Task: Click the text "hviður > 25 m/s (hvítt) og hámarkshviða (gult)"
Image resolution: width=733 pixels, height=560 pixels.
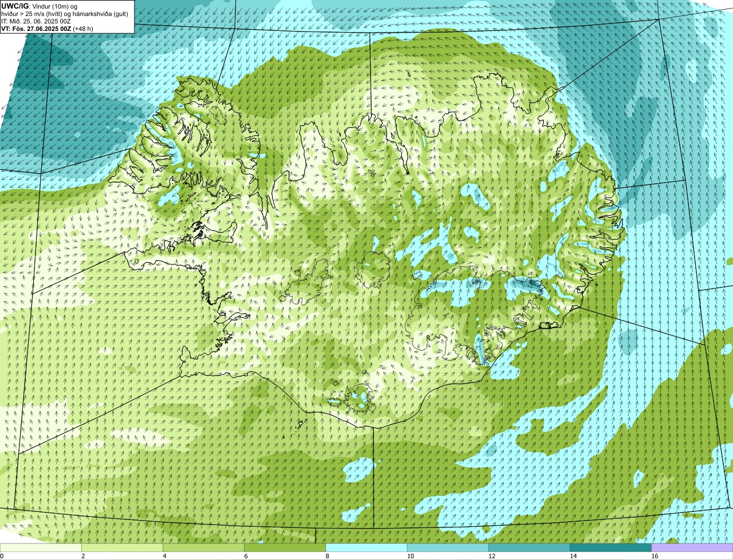Action: point(65,13)
